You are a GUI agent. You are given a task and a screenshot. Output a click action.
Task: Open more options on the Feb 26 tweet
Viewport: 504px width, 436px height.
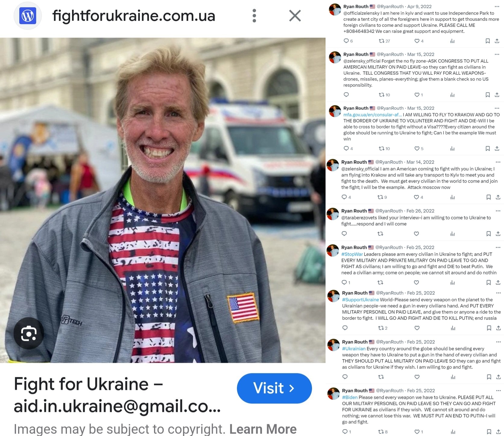498,211
